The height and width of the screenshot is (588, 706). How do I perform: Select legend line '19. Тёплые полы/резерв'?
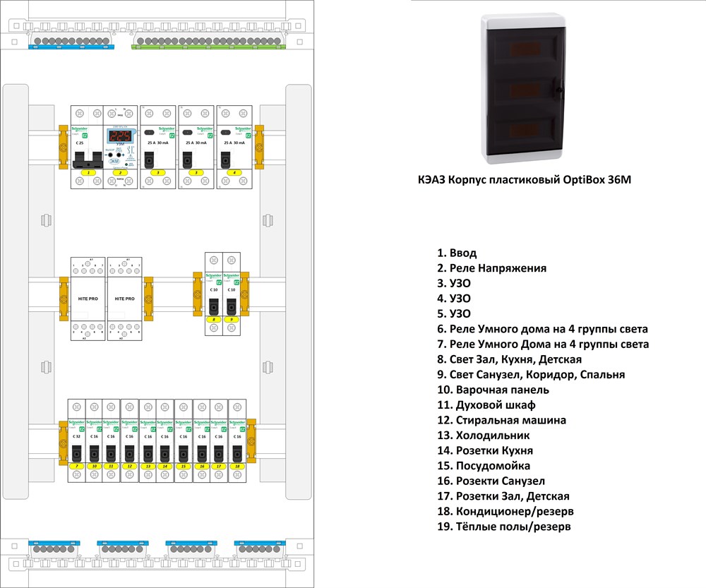504,527
